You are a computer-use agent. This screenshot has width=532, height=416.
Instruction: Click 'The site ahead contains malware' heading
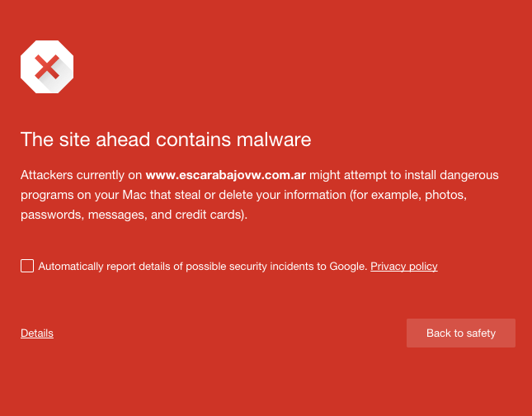(166, 139)
